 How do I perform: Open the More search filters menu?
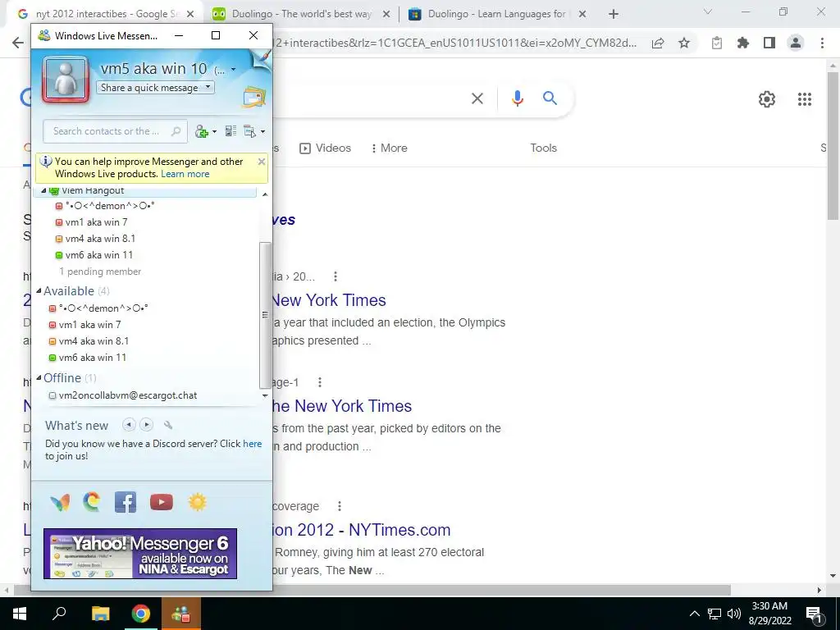(x=389, y=148)
